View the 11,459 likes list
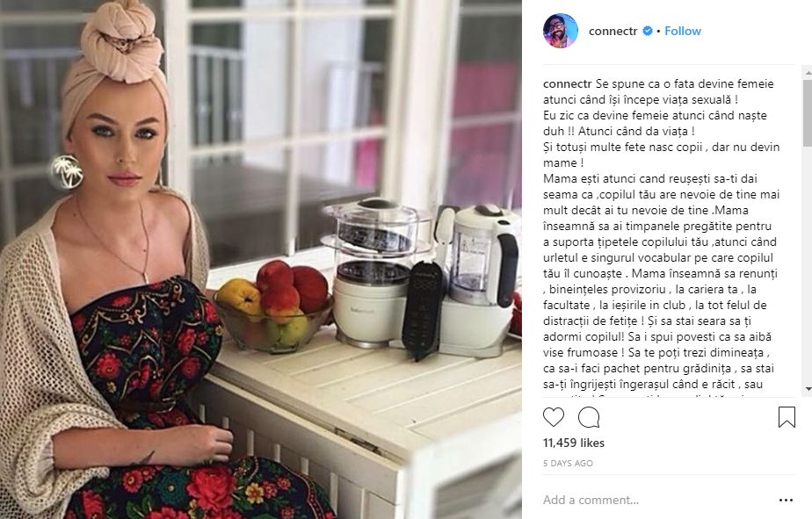Viewport: 812px width, 519px height. (574, 443)
